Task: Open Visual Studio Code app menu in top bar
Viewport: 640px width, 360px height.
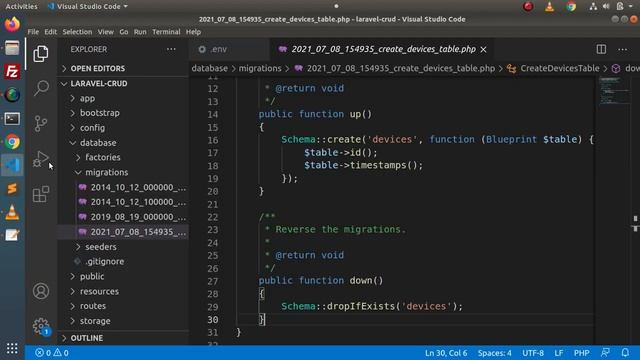Action: click(x=88, y=7)
